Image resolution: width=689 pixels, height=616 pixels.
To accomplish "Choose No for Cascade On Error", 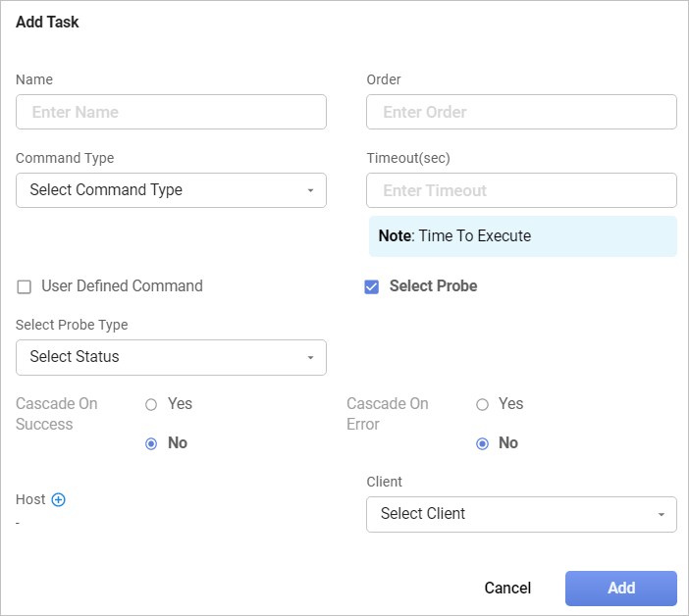I will (x=482, y=443).
